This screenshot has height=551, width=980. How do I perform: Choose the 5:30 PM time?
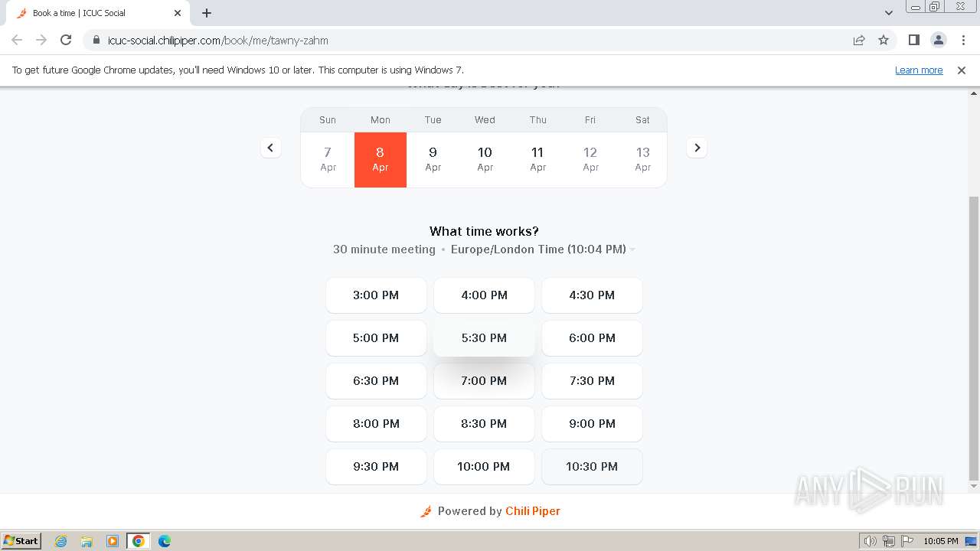(x=484, y=337)
